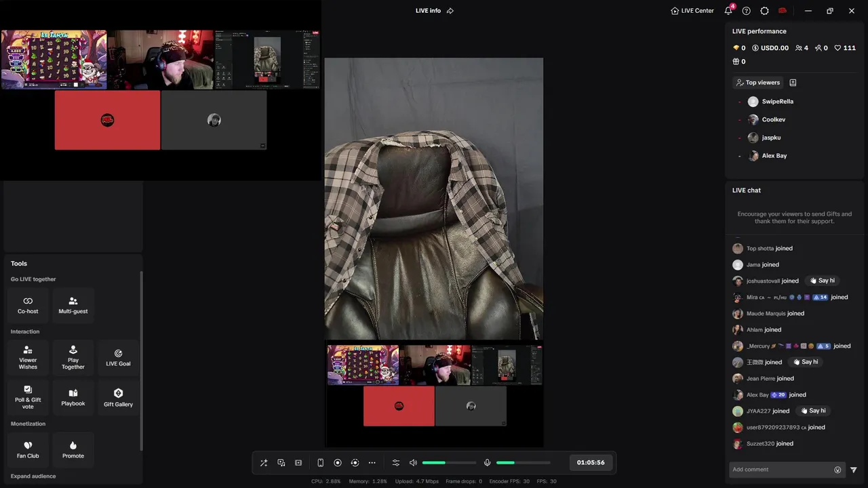Screen dimensions: 868x488
Task: Open the emoji picker in comment box
Action: [837, 470]
